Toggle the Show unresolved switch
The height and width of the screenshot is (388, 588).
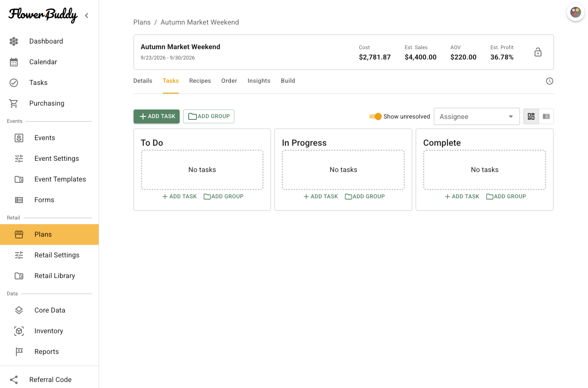coord(375,116)
